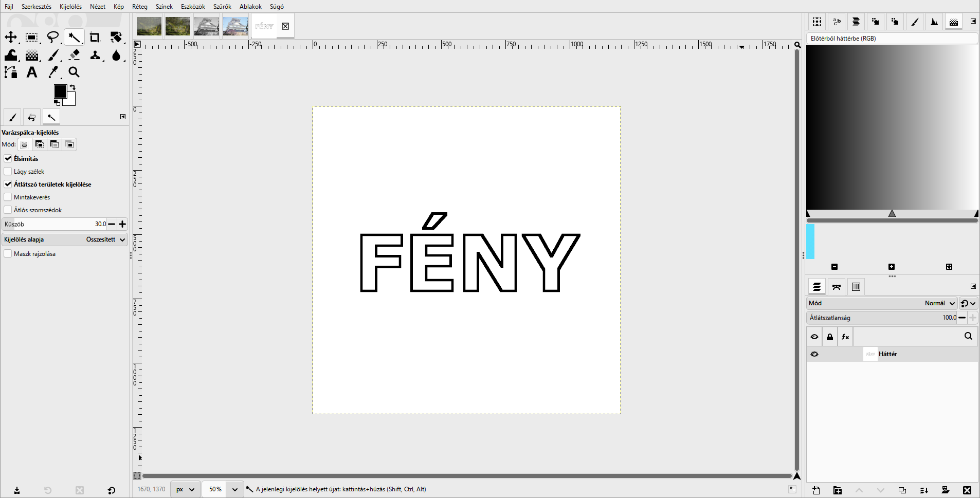This screenshot has width=980, height=498.
Task: Enable the Mintakeverés checkbox
Action: click(x=8, y=197)
